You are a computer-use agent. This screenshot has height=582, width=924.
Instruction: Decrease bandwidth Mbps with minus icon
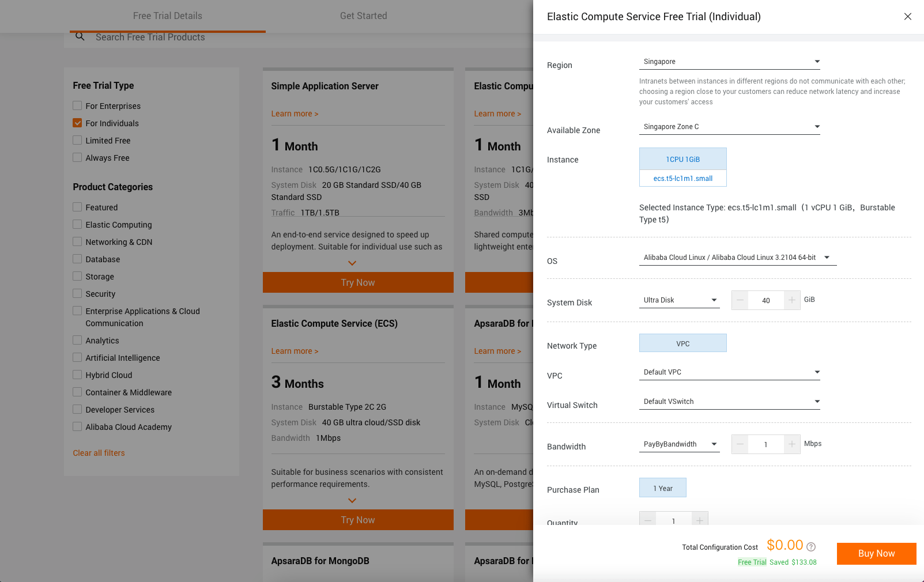tap(740, 444)
